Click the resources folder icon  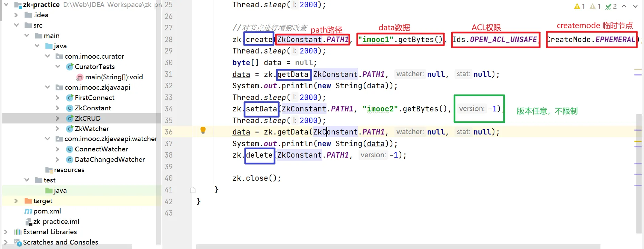point(49,170)
